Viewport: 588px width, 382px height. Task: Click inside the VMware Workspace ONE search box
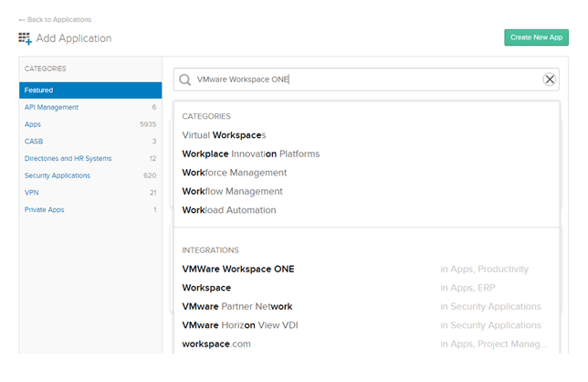(x=365, y=80)
